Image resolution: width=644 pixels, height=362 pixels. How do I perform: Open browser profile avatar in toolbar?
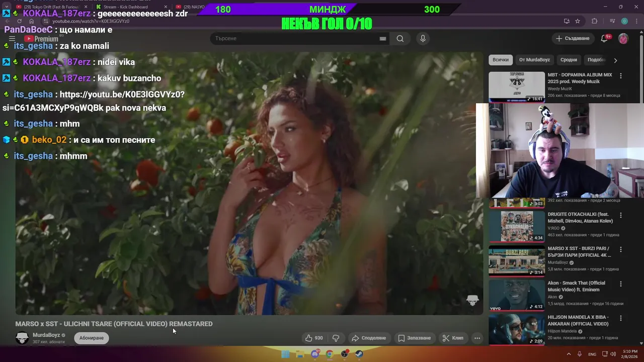624,21
